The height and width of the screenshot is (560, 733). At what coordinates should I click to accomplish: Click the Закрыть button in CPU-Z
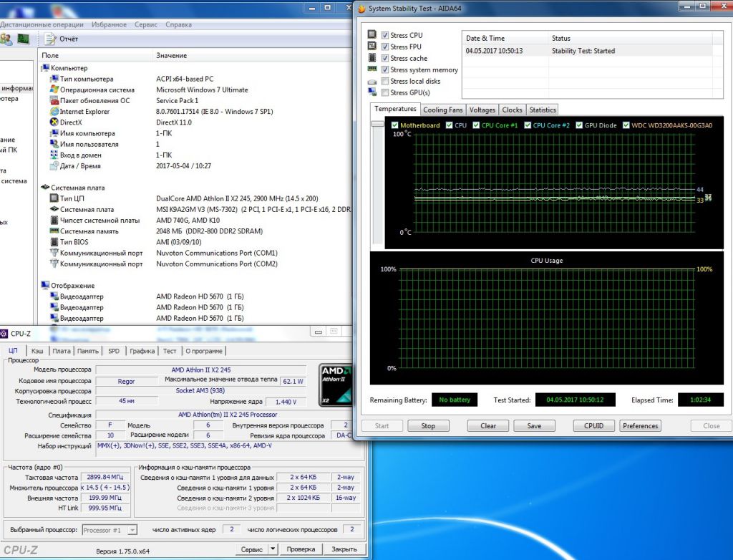tap(344, 549)
